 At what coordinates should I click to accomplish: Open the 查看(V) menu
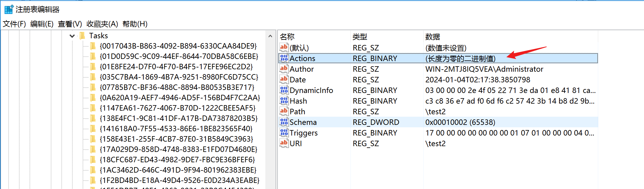tap(70, 24)
